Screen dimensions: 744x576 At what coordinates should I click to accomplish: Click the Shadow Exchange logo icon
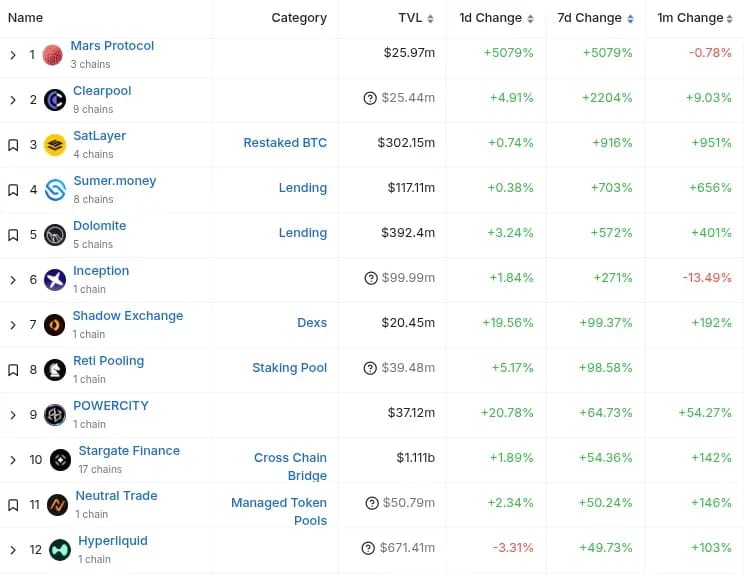55,325
